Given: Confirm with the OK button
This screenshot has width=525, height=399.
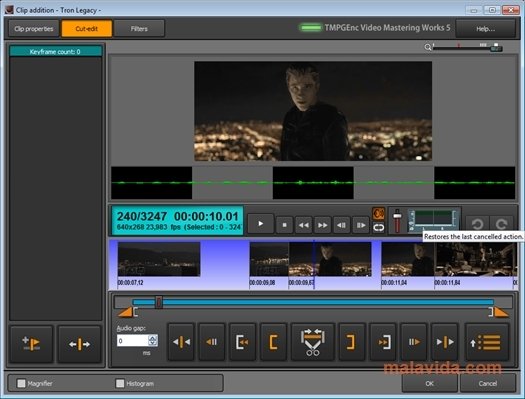Looking at the screenshot, I should [430, 383].
